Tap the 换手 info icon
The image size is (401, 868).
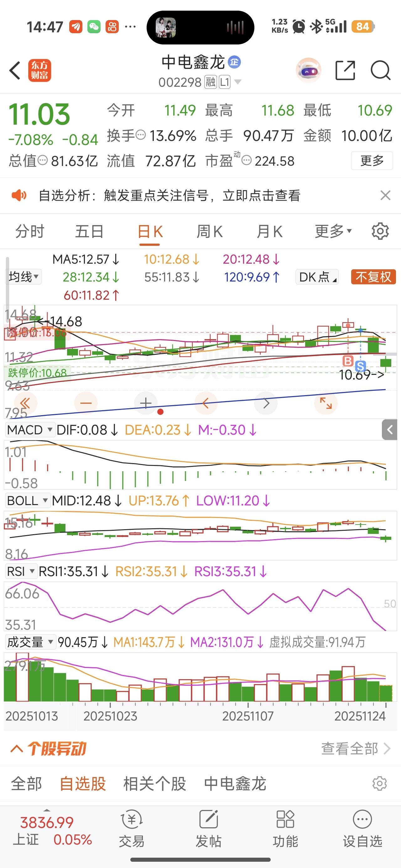pos(141,135)
